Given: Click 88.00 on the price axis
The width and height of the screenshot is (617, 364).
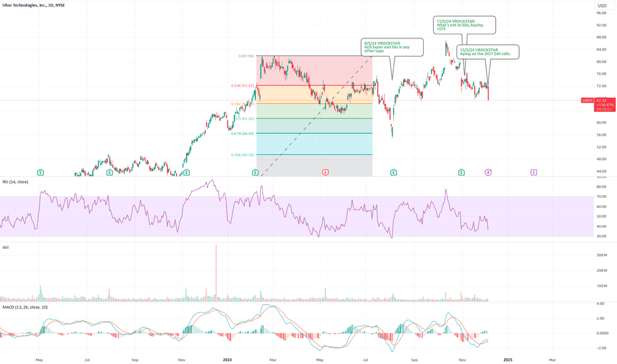Looking at the screenshot, I should (x=601, y=37).
